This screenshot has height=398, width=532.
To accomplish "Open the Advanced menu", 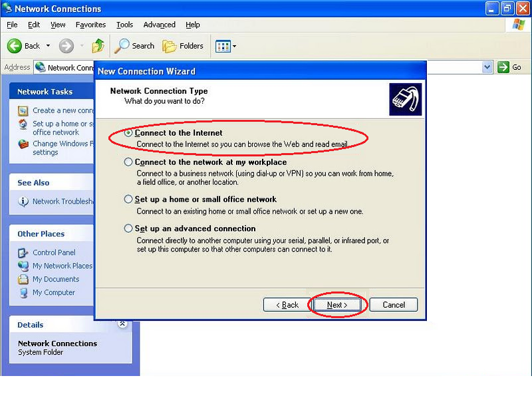I will click(159, 25).
